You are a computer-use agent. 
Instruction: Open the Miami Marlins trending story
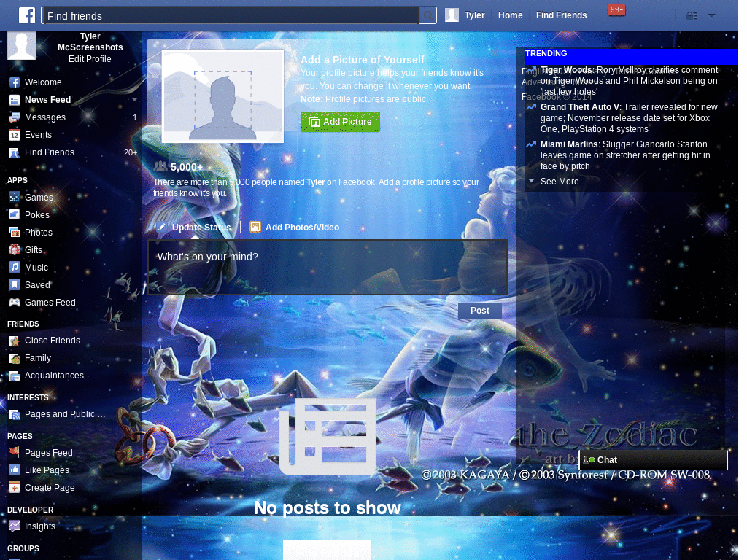[x=625, y=155]
